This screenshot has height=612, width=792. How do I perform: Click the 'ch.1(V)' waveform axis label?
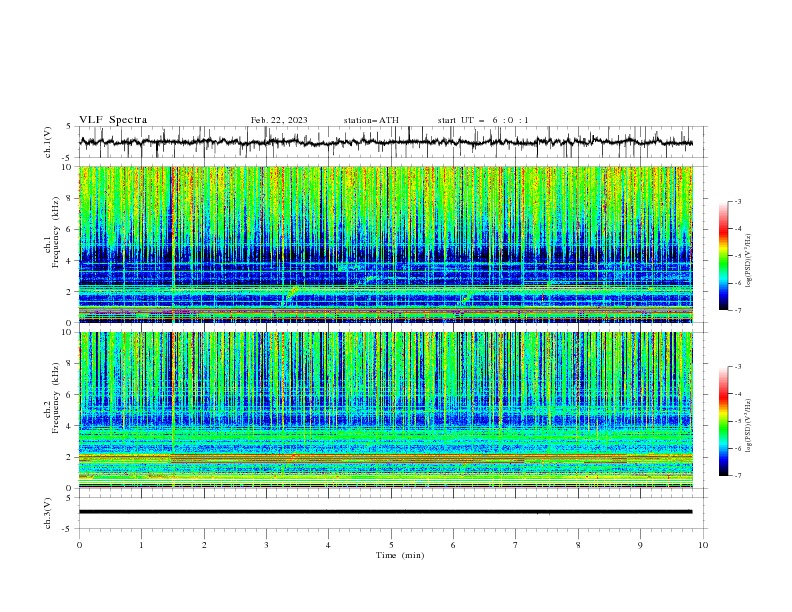point(48,142)
